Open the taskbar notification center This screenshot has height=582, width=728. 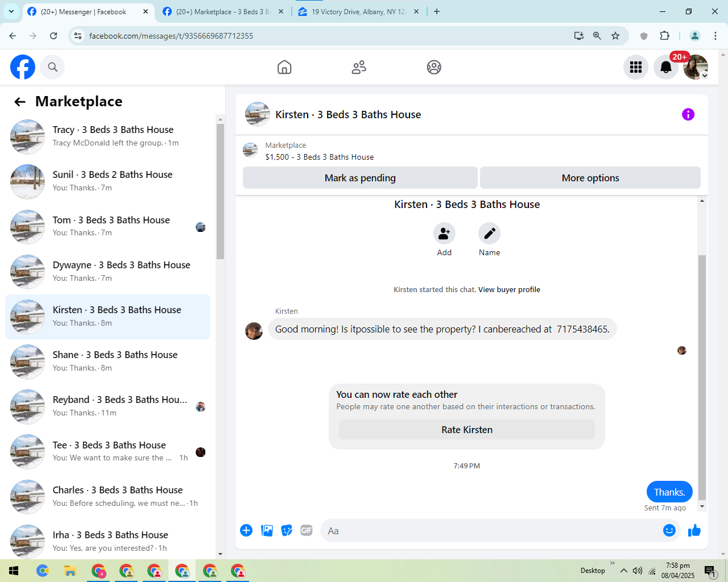pos(710,571)
